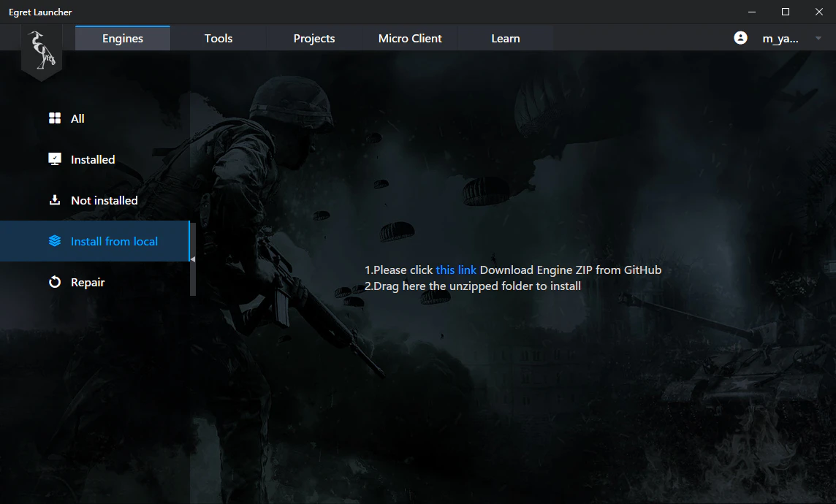Open the Tools tab

218,39
